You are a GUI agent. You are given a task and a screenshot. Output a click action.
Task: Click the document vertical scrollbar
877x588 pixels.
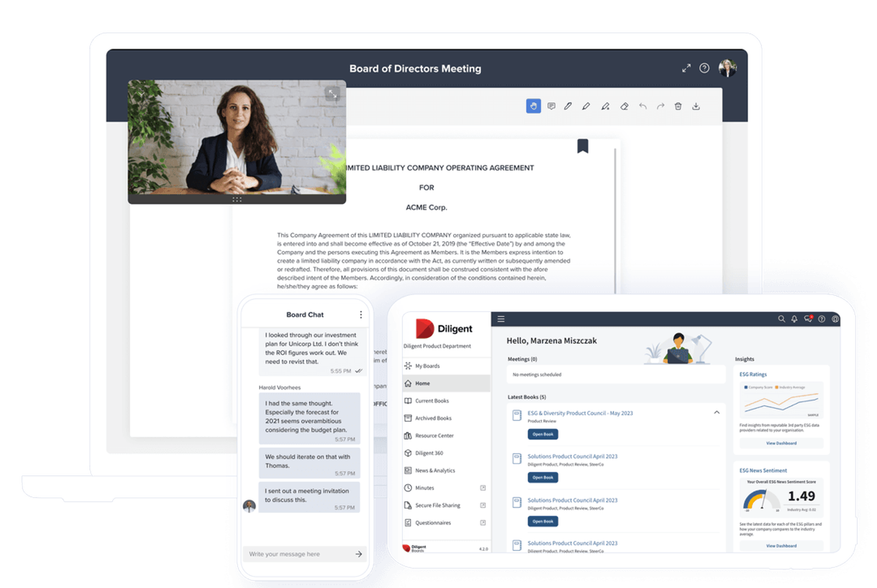(x=615, y=220)
